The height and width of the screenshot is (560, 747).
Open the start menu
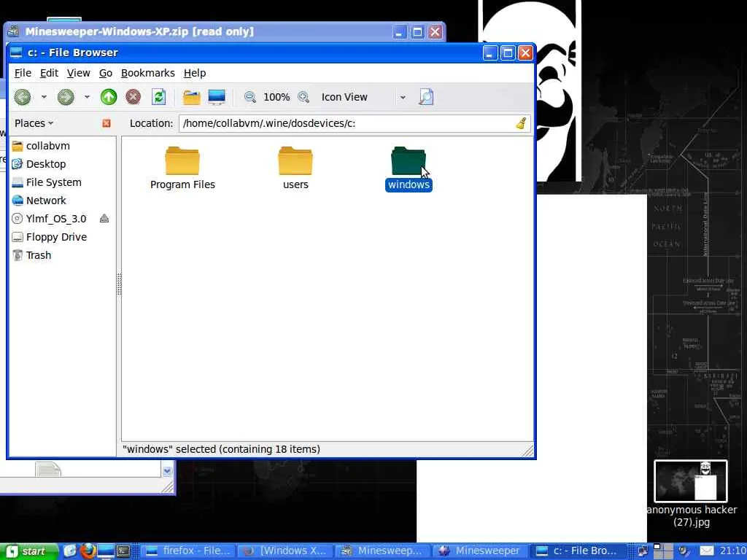pyautogui.click(x=28, y=551)
